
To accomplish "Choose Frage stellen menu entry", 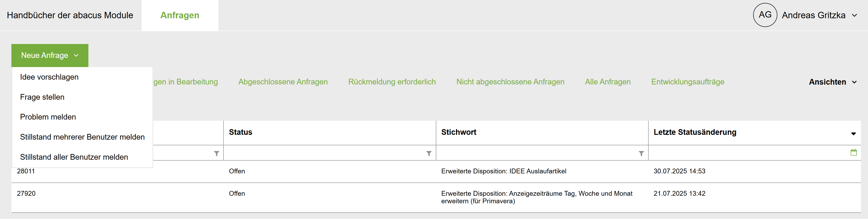I will 42,97.
